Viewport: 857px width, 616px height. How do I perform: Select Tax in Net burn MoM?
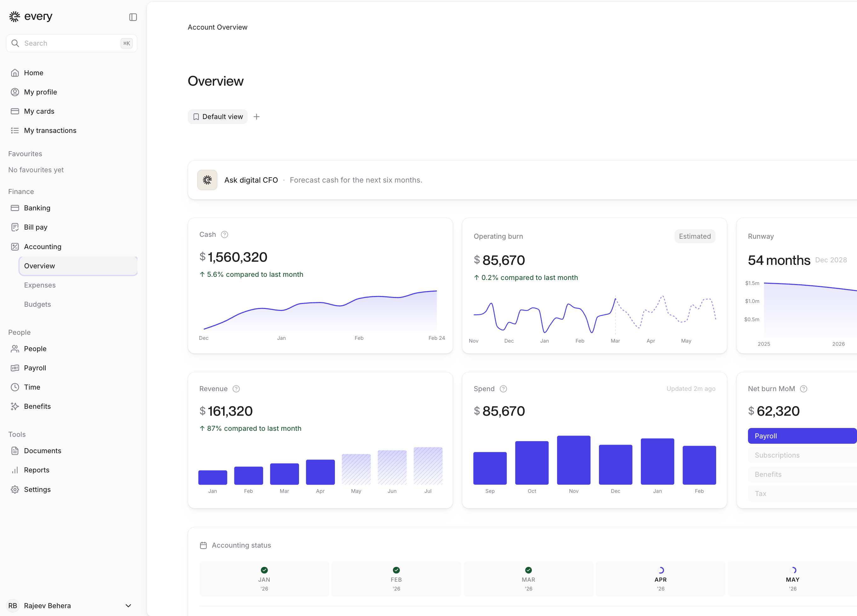[802, 493]
